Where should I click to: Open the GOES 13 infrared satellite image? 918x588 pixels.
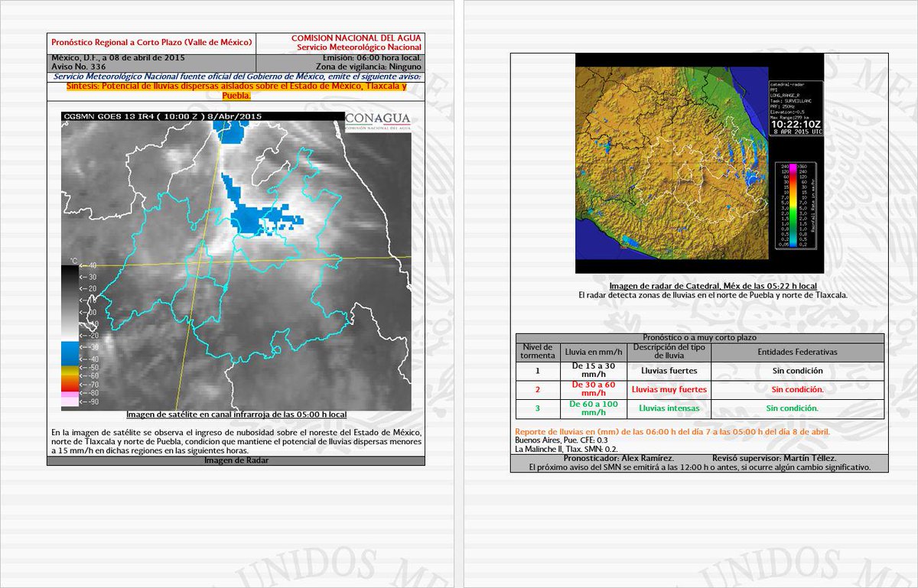tap(236, 261)
